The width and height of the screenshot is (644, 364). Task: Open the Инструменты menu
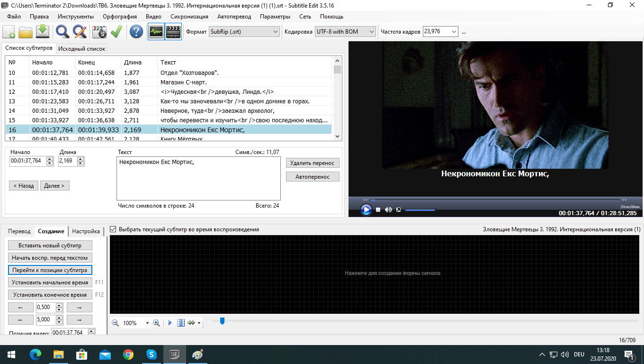[76, 17]
